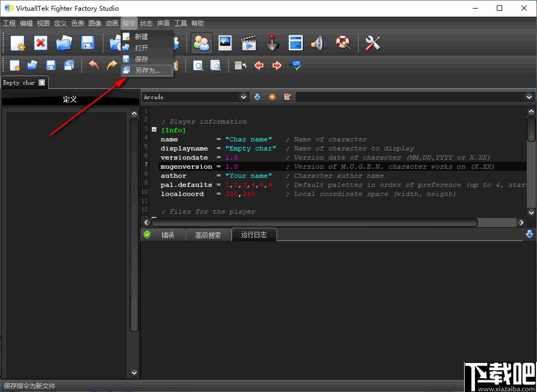Open the 声音 menu
The image size is (537, 392).
(x=163, y=23)
